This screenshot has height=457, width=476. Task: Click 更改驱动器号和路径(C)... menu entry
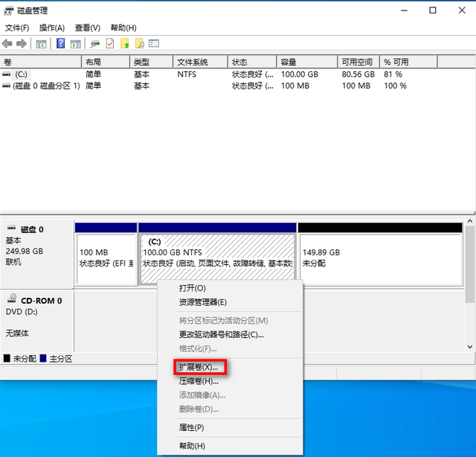221,334
